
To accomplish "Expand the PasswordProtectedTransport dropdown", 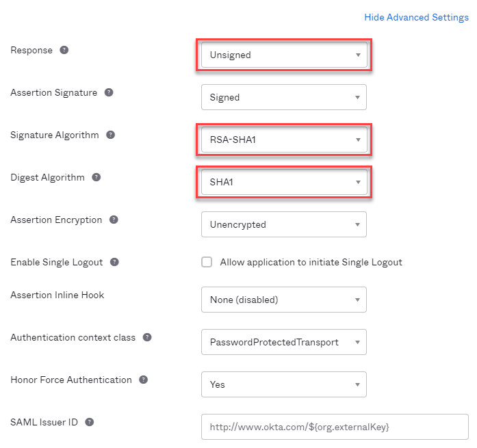I will tap(284, 342).
